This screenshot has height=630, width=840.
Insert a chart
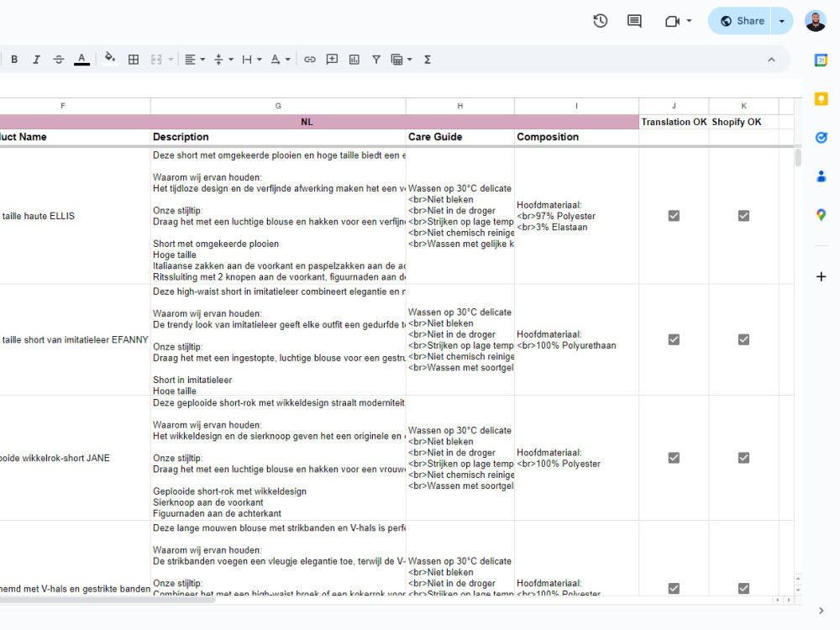(x=354, y=60)
